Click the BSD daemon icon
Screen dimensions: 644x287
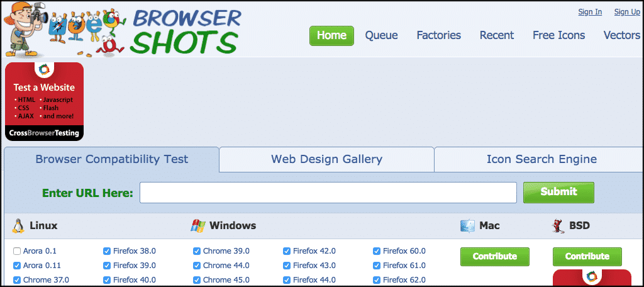558,226
